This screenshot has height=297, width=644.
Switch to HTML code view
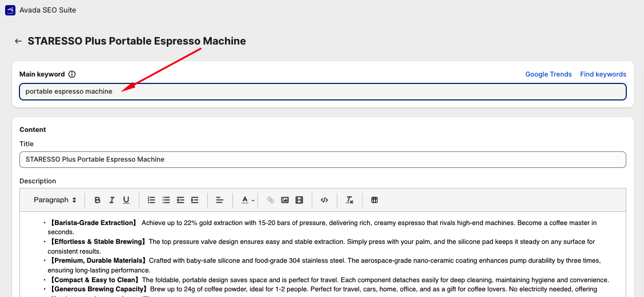324,200
